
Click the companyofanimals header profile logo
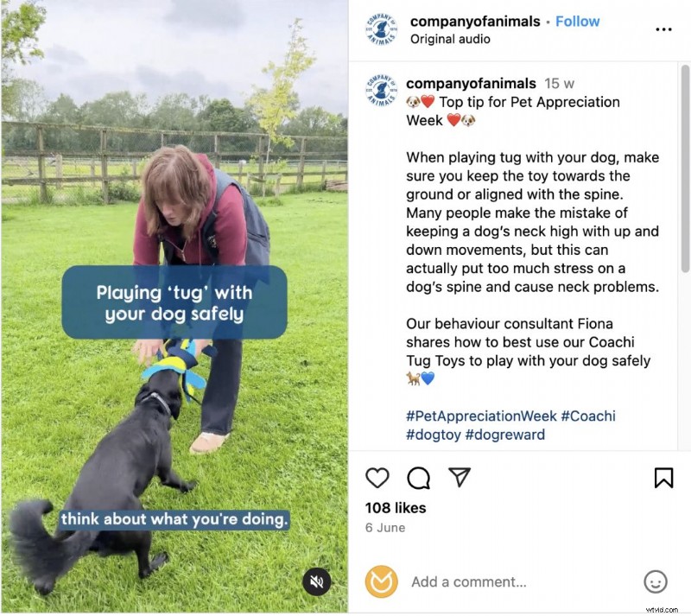point(381,29)
